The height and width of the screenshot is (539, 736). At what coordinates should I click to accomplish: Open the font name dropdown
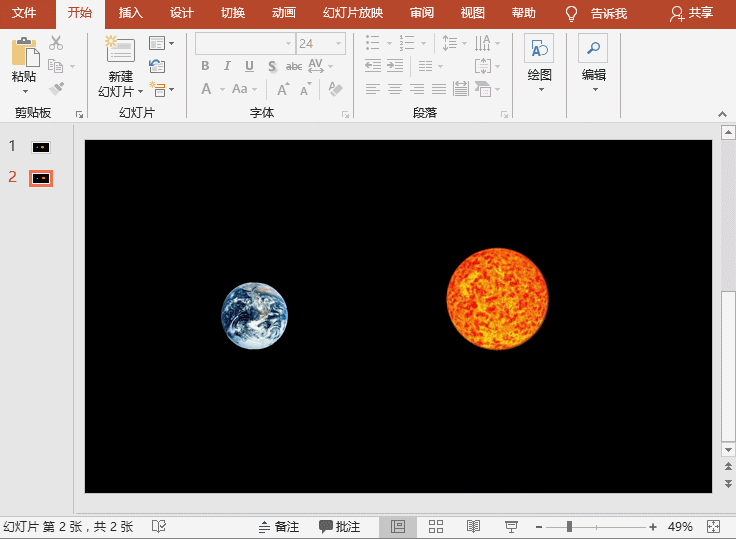(289, 44)
